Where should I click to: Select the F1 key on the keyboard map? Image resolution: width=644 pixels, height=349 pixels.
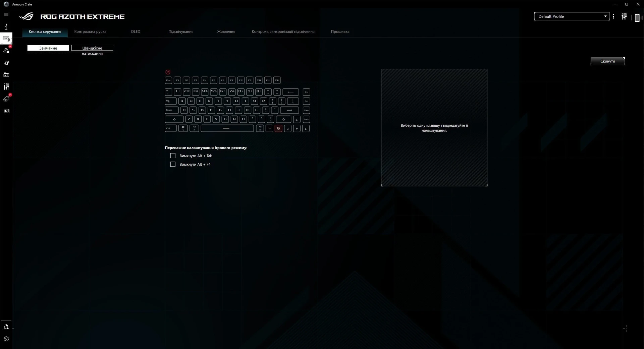coord(177,80)
